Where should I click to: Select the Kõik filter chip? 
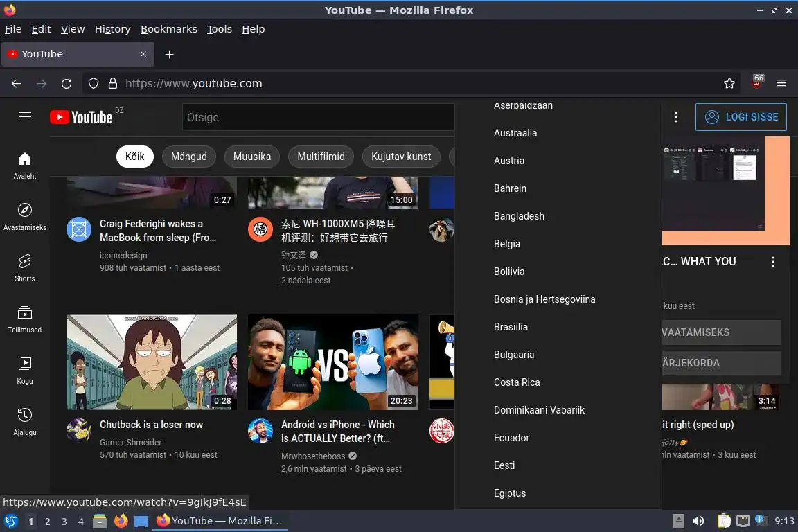coord(135,157)
